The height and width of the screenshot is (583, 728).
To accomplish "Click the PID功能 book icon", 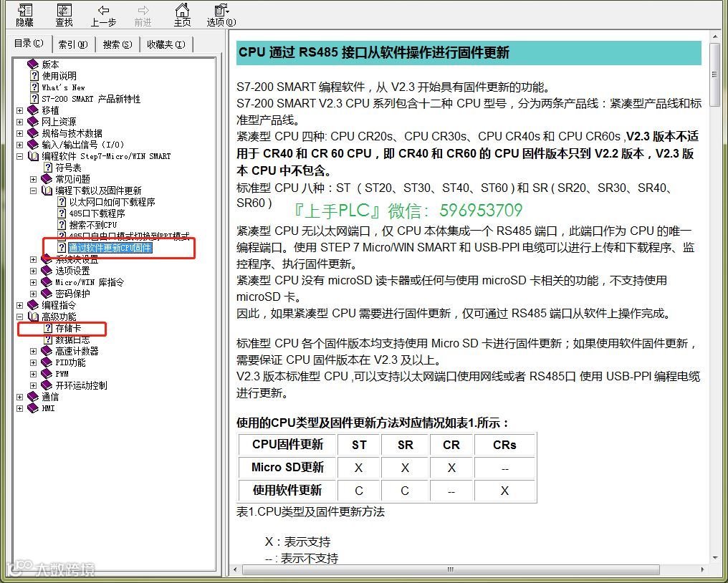I will [x=47, y=362].
